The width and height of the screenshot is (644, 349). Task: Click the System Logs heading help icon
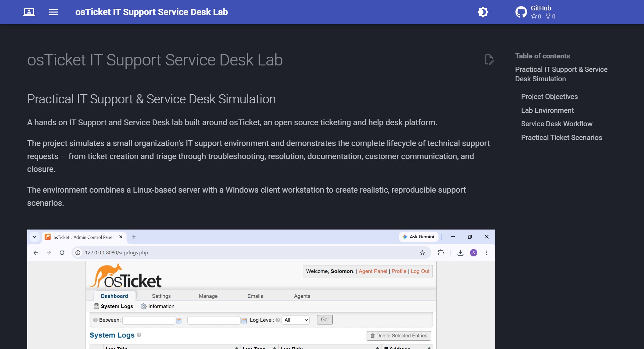(139, 335)
